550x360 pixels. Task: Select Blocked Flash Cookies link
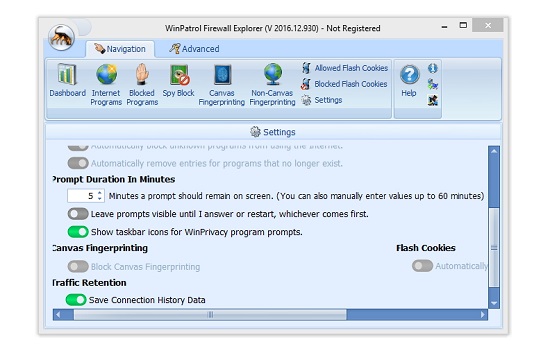coord(351,84)
